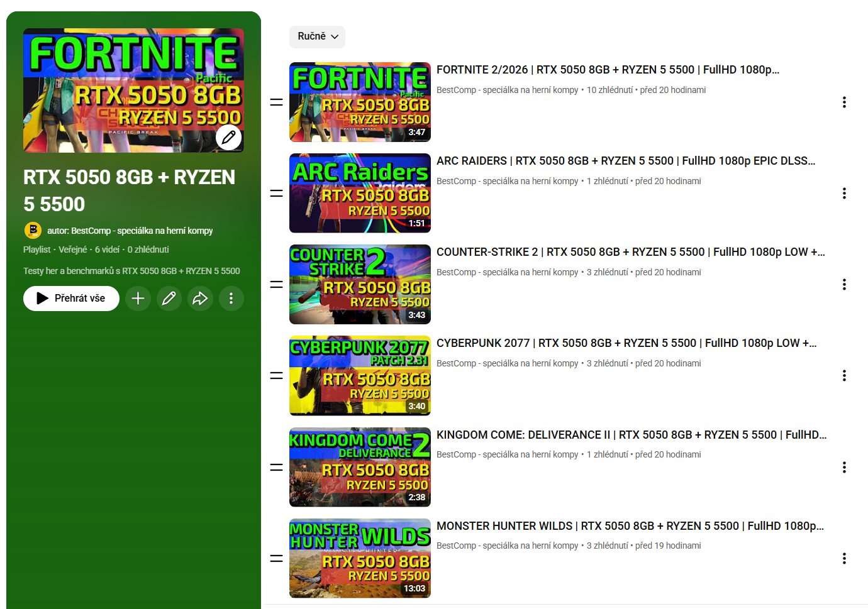Play the FORTNITE video thumbnail in the list
The image size is (868, 609).
(x=360, y=102)
